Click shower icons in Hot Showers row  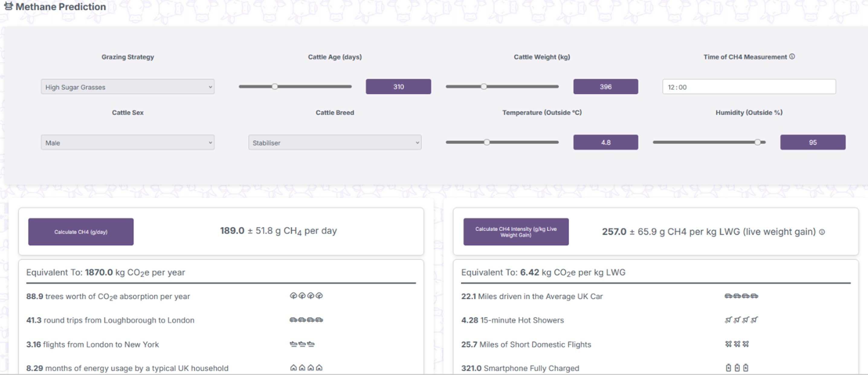[741, 320]
